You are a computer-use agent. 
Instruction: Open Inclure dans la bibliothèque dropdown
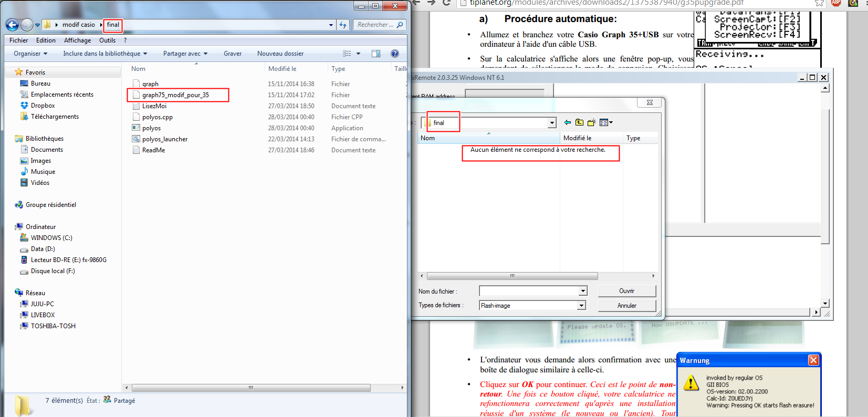[x=105, y=54]
